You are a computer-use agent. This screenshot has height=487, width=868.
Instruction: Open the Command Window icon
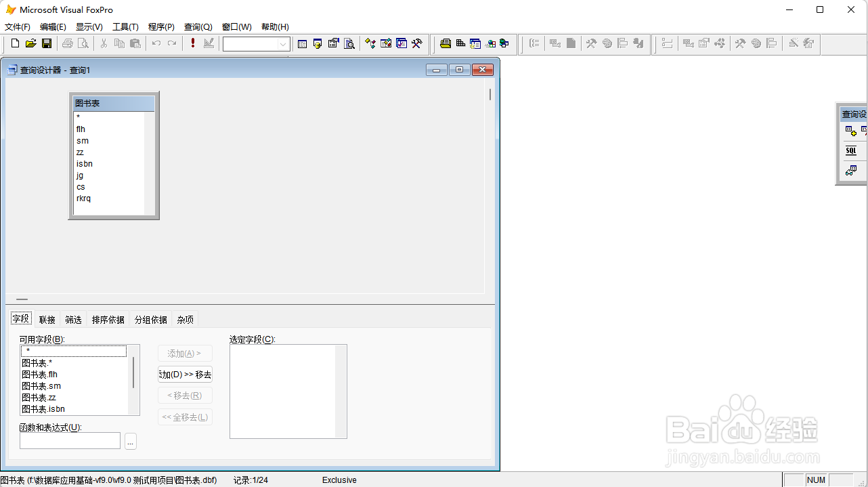[x=302, y=43]
